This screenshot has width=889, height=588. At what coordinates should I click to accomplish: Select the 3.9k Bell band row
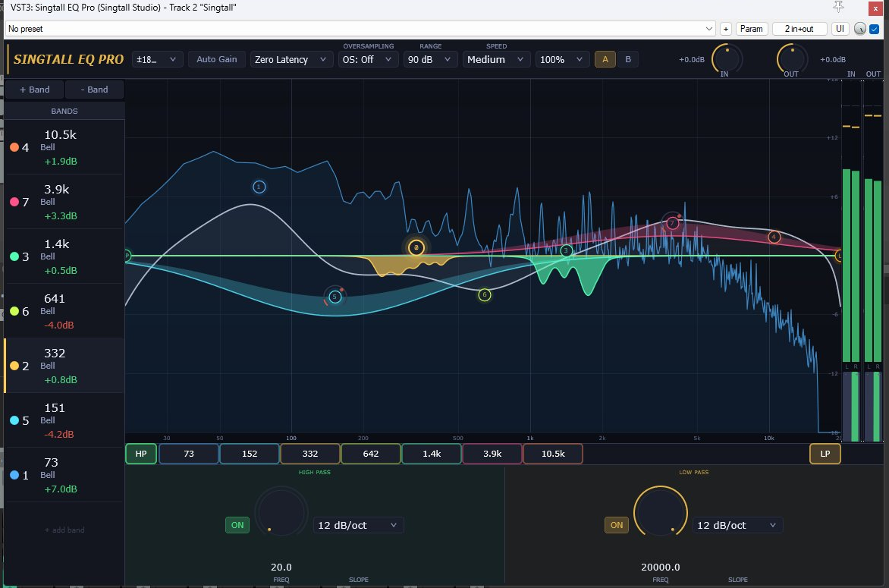pos(64,202)
